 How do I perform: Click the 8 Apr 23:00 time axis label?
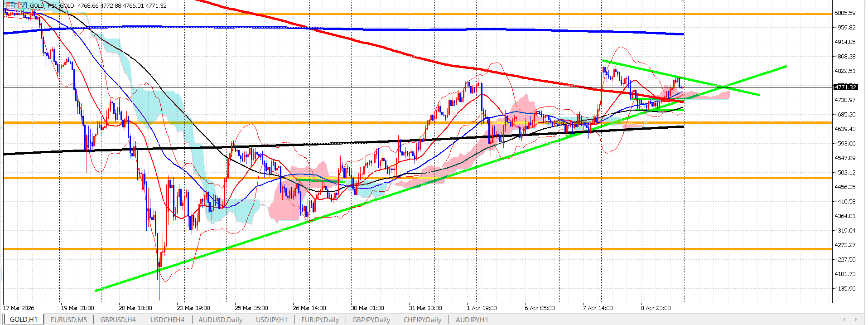click(x=656, y=308)
